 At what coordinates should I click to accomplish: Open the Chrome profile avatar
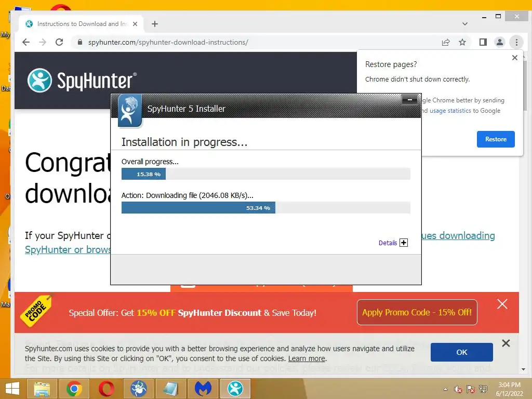click(x=500, y=42)
